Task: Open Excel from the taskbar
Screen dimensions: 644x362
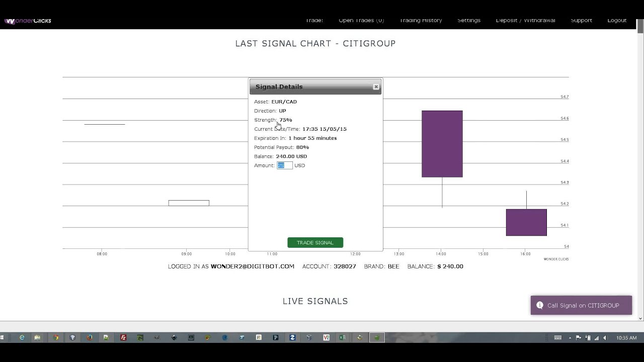Action: pyautogui.click(x=343, y=338)
